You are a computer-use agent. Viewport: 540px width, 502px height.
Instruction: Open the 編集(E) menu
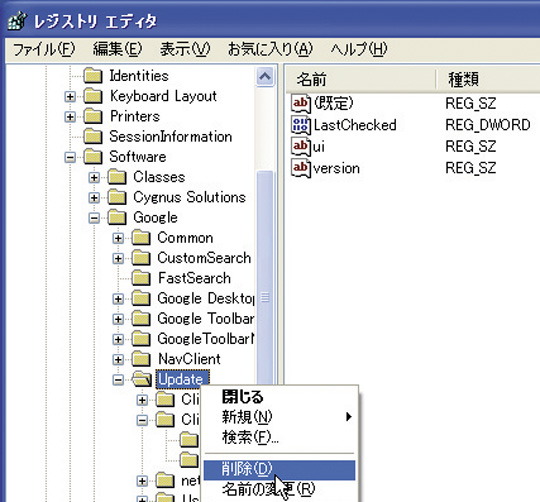coord(117,49)
